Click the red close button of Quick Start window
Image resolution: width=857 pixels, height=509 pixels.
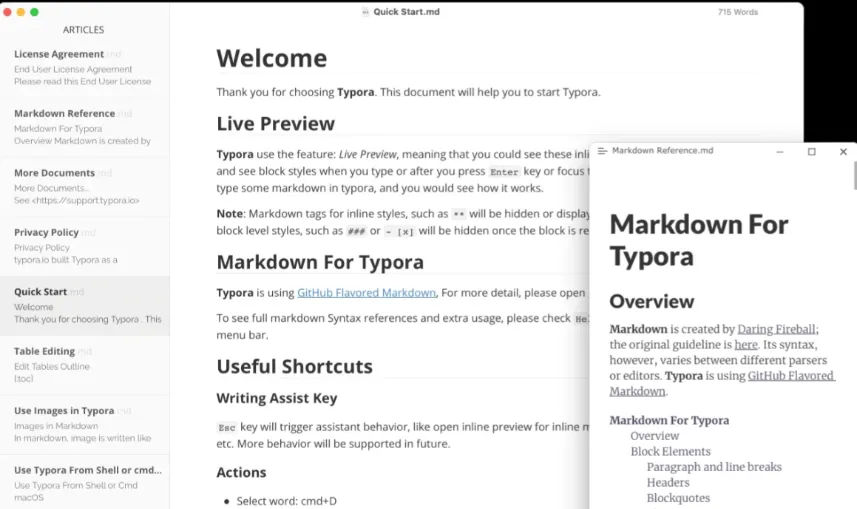(x=7, y=12)
